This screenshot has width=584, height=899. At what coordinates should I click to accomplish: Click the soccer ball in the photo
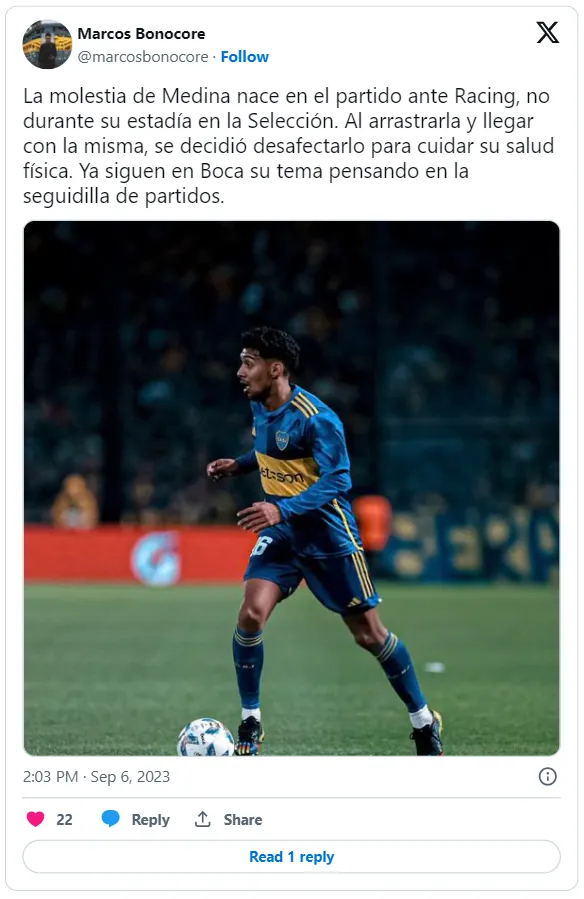click(206, 737)
